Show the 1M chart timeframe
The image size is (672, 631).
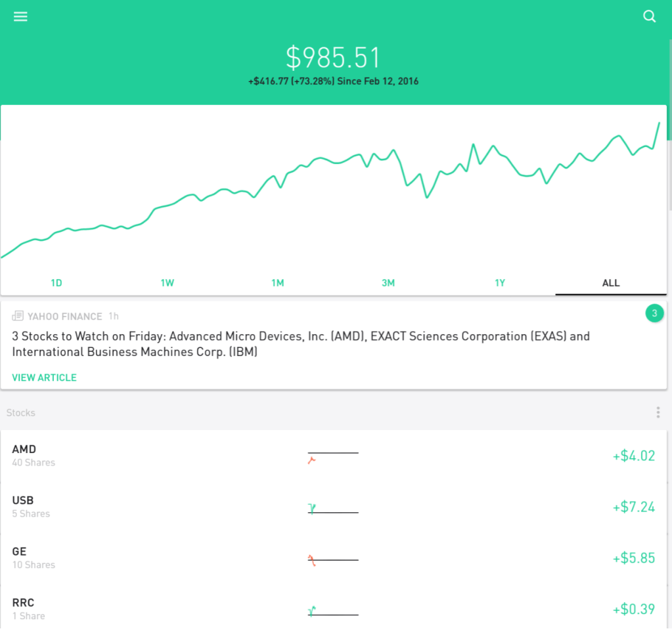(278, 283)
